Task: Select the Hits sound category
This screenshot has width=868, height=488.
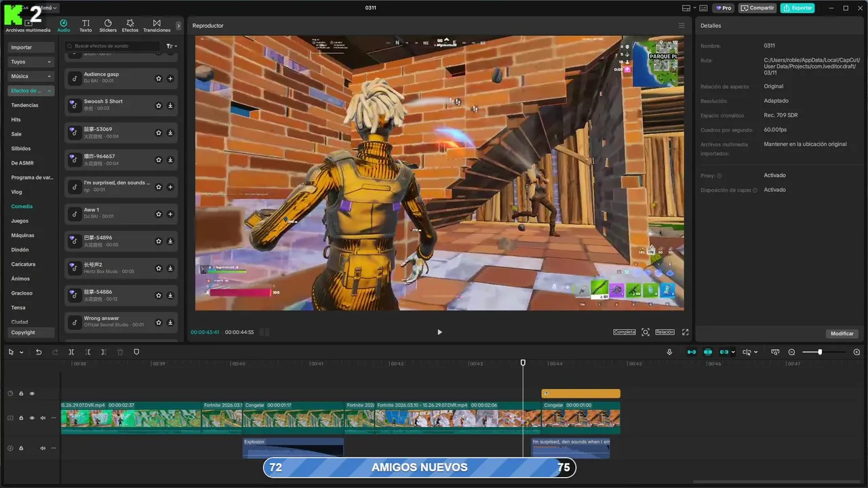Action: (x=16, y=119)
